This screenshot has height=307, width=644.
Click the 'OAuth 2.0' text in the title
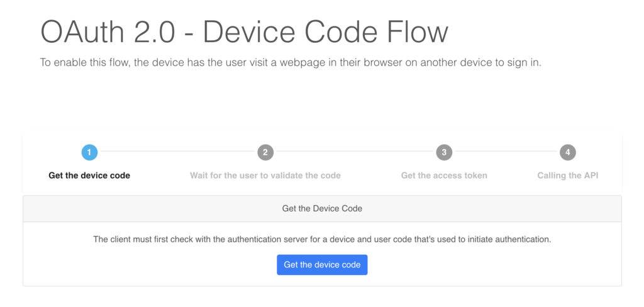click(108, 32)
